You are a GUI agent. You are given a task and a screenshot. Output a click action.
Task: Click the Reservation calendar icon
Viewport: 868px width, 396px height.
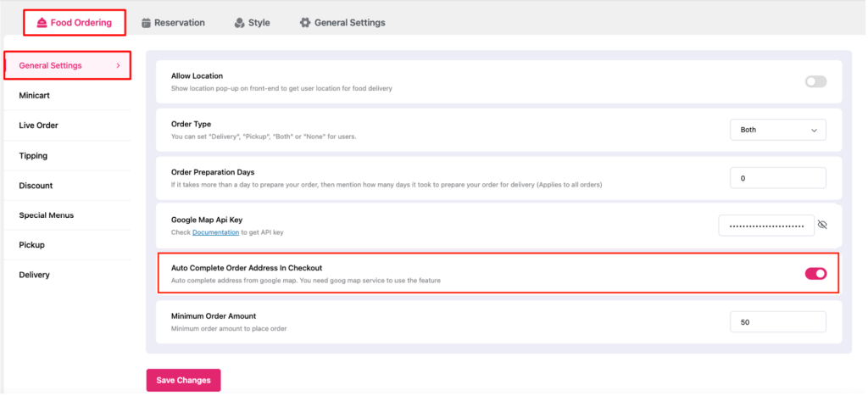[x=146, y=23]
